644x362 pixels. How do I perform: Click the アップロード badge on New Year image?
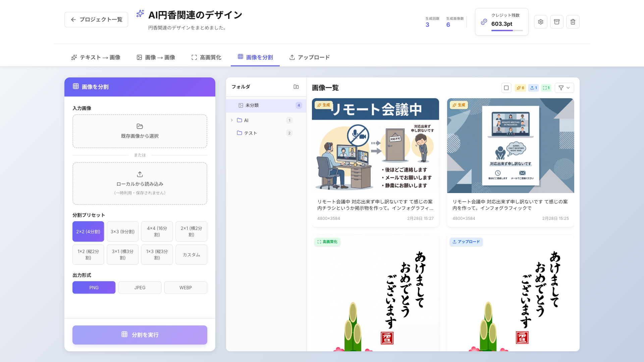pos(466,242)
